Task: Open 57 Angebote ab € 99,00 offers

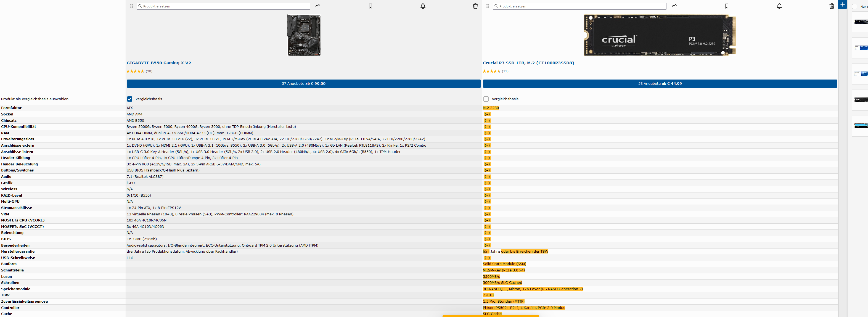Action: (304, 84)
